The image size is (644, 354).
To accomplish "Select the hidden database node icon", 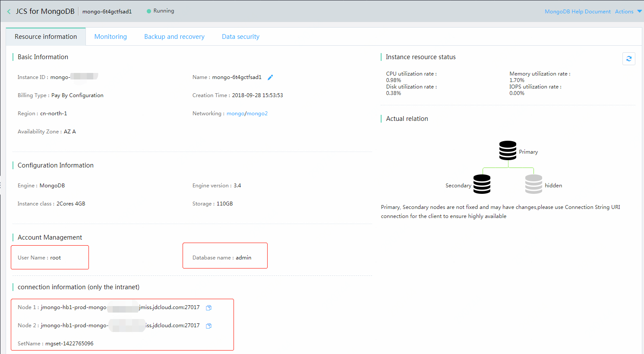I will (534, 184).
